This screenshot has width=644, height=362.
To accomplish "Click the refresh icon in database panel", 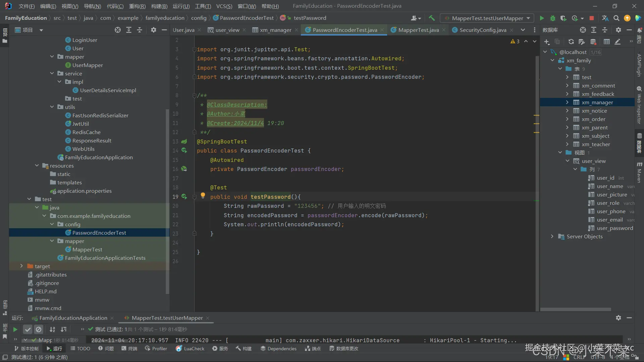I will pyautogui.click(x=571, y=42).
